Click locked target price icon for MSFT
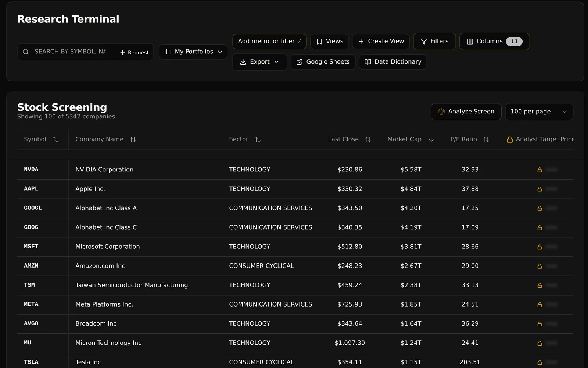This screenshot has width=588, height=368. tap(539, 247)
